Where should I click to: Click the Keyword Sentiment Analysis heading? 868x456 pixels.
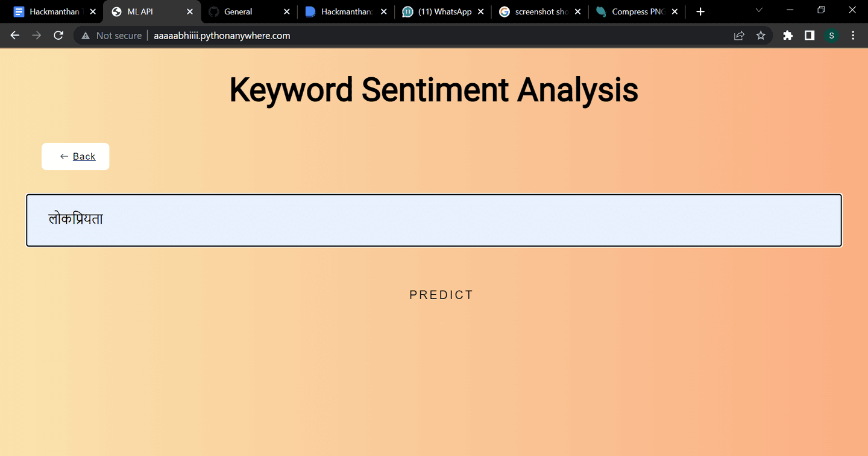click(x=433, y=90)
